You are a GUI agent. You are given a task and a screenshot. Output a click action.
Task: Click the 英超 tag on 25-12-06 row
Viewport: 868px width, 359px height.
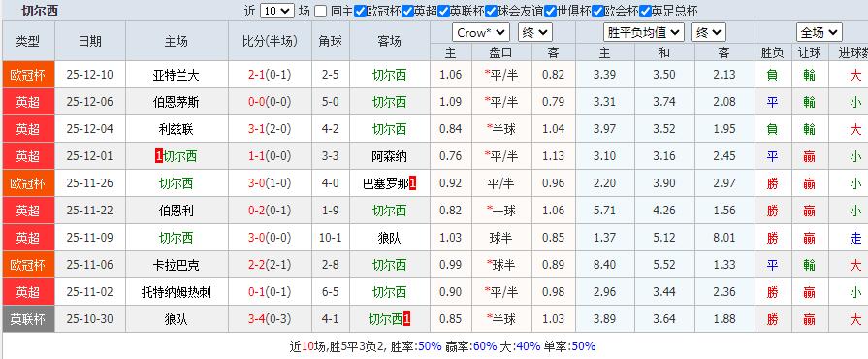(x=28, y=102)
